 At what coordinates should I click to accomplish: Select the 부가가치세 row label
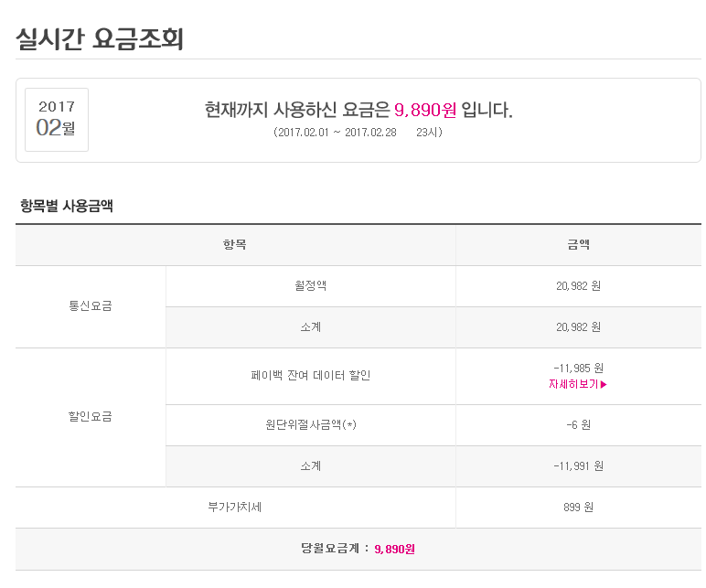(235, 507)
